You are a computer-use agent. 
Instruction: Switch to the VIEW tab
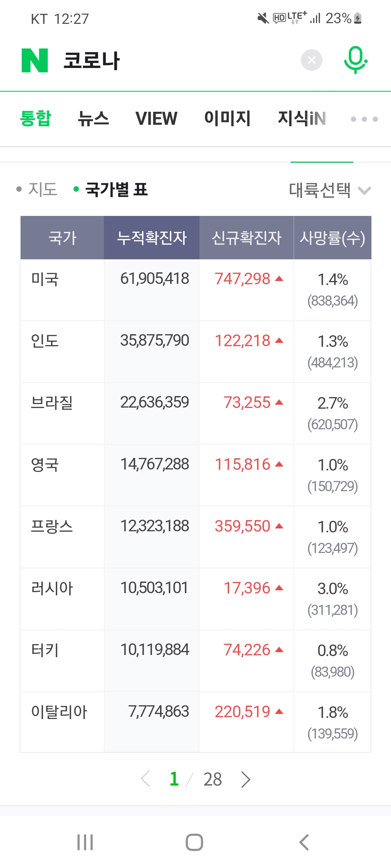(156, 118)
